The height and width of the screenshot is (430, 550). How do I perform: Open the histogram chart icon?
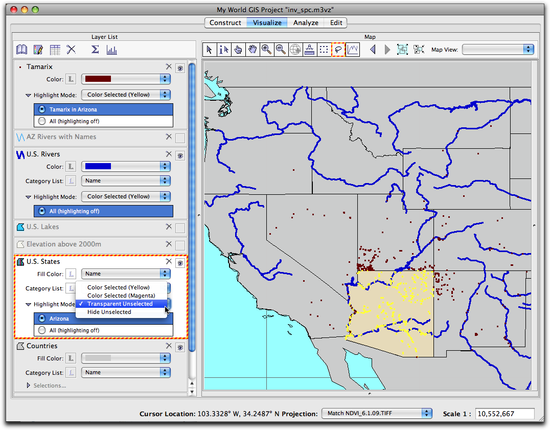point(111,50)
